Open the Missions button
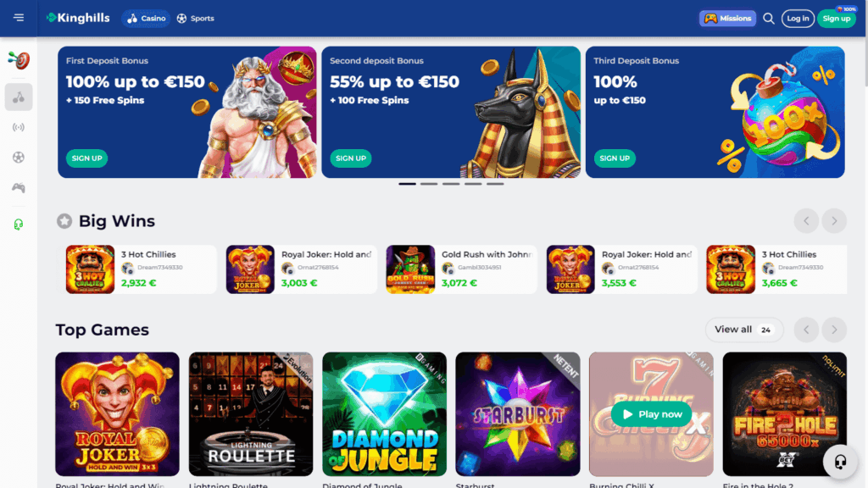Image resolution: width=868 pixels, height=488 pixels. tap(727, 19)
